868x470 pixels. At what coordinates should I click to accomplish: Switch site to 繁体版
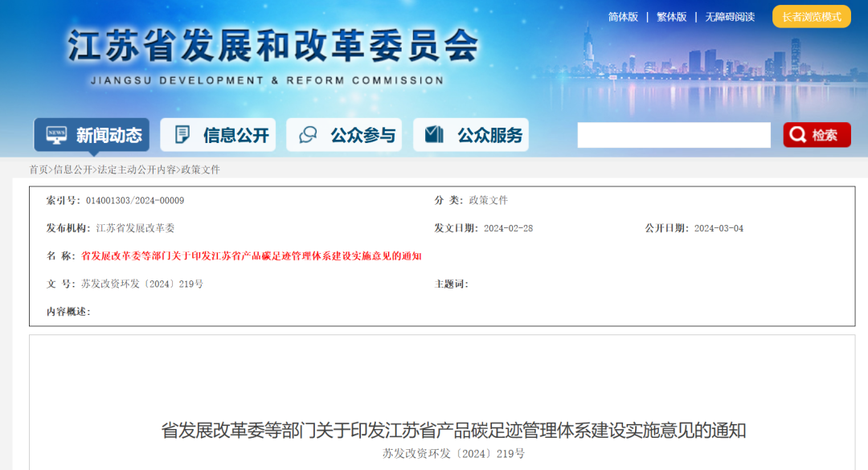(671, 16)
